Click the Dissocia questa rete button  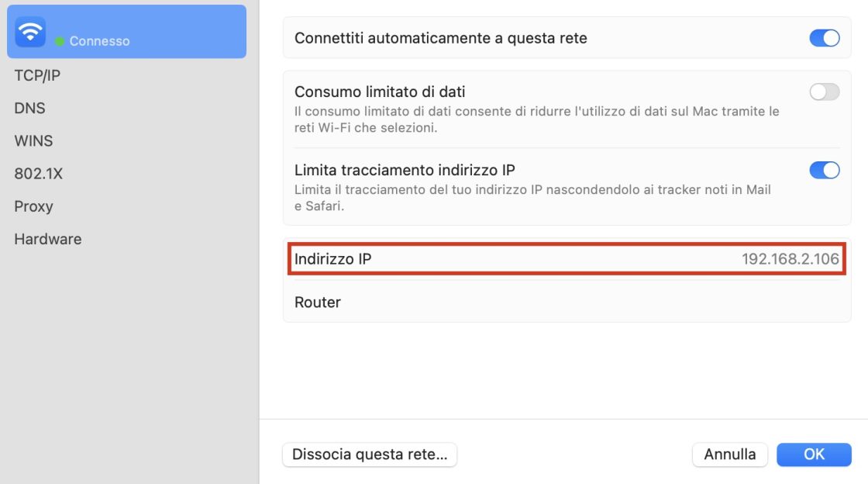pos(370,455)
